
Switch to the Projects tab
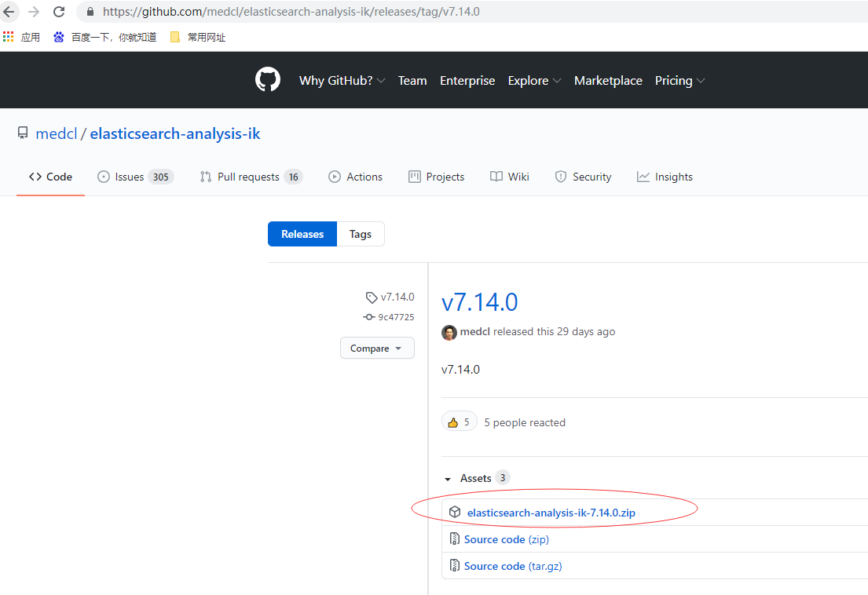tap(436, 177)
